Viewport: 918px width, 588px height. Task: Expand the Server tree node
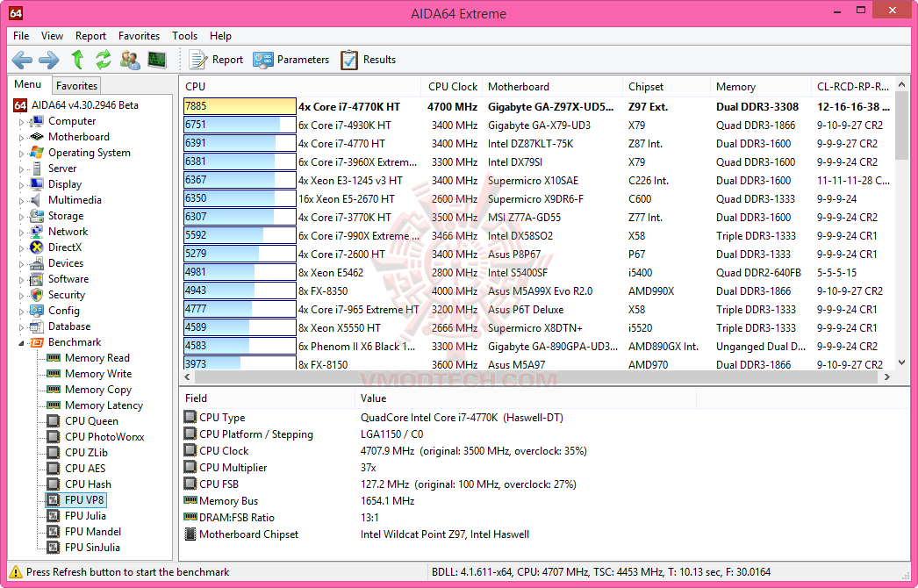[x=22, y=169]
